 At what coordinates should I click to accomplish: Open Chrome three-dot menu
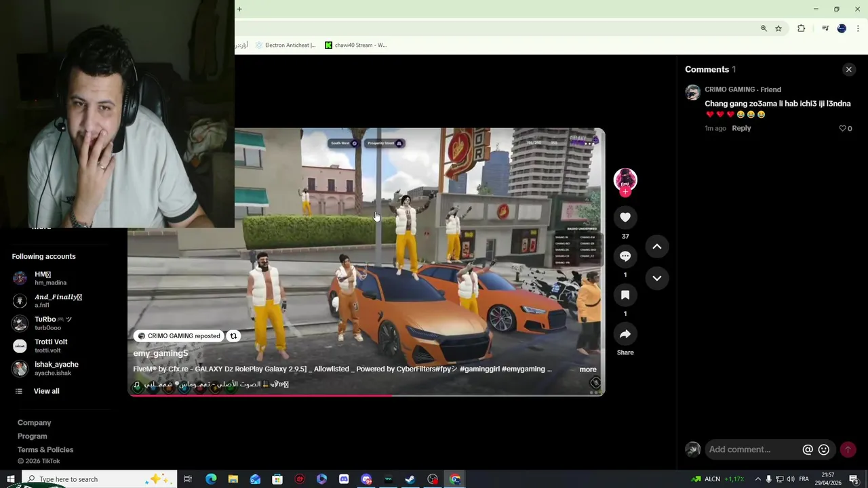(858, 28)
